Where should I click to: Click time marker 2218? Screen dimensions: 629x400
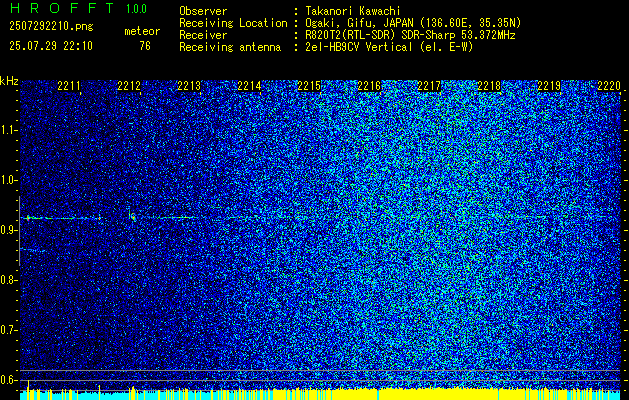pos(489,86)
